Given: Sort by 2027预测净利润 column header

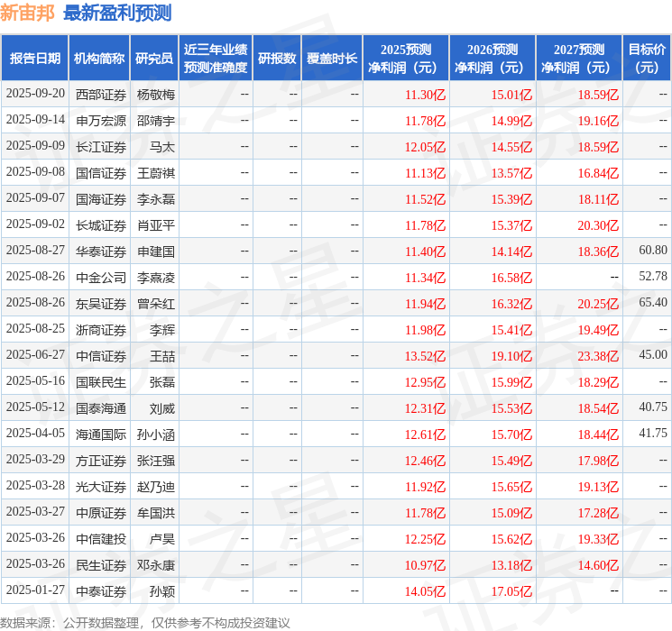Looking at the screenshot, I should pos(579,59).
